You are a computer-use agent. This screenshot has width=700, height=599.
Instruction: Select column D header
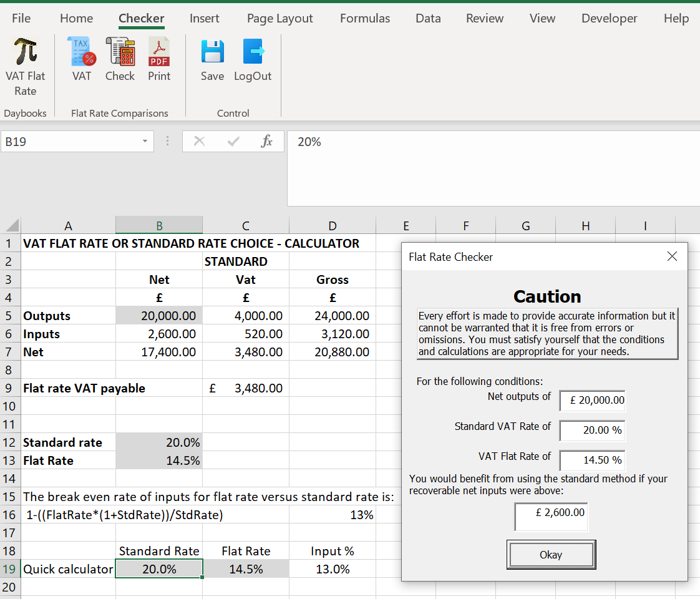click(x=333, y=225)
